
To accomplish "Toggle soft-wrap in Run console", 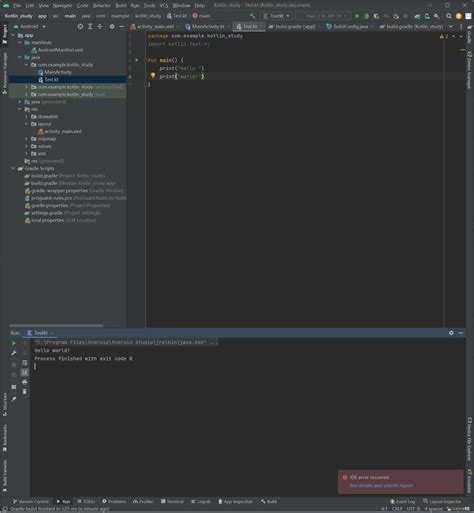I will pyautogui.click(x=25, y=362).
